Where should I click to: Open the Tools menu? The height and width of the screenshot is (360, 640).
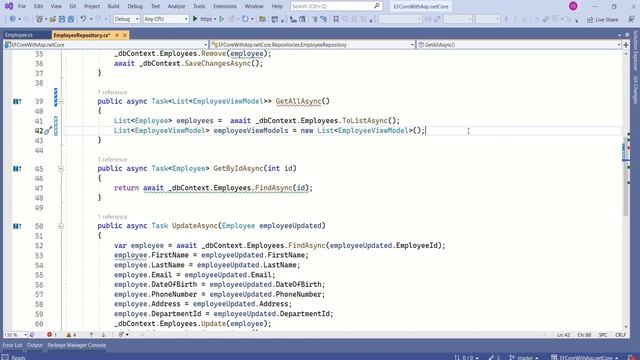tap(199, 7)
